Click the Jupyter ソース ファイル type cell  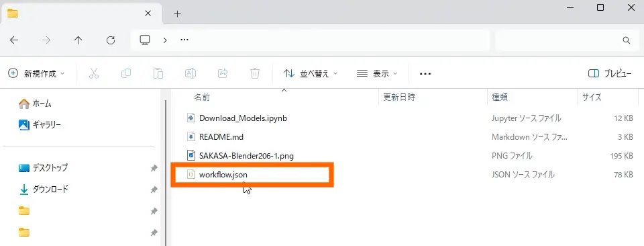tap(526, 118)
